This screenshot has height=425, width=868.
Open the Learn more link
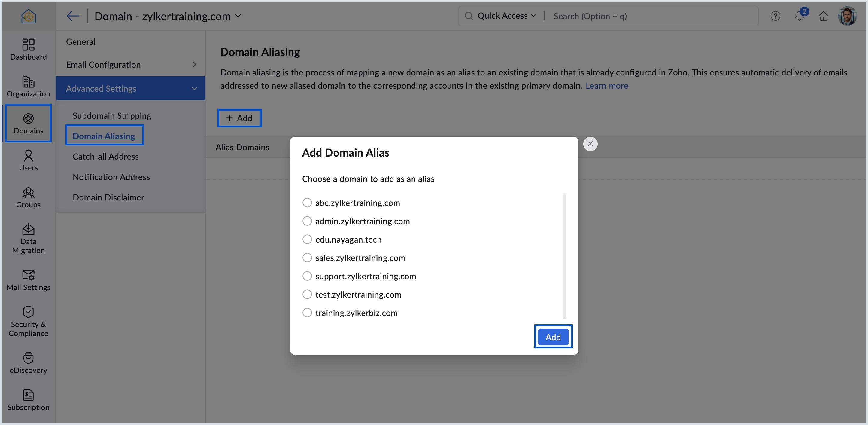pyautogui.click(x=606, y=85)
